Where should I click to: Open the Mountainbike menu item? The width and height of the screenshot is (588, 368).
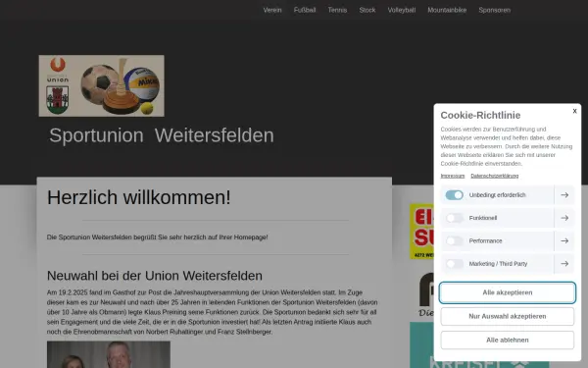447,10
